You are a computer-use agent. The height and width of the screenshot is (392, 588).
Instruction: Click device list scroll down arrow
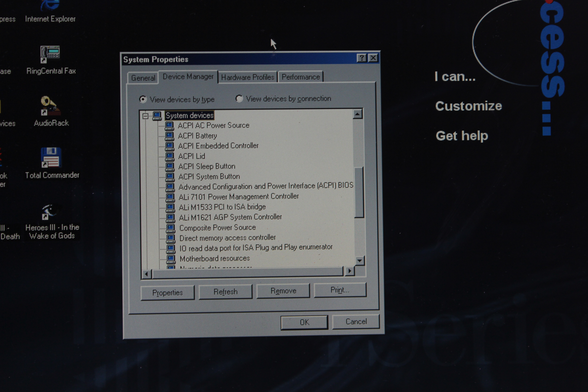(359, 261)
